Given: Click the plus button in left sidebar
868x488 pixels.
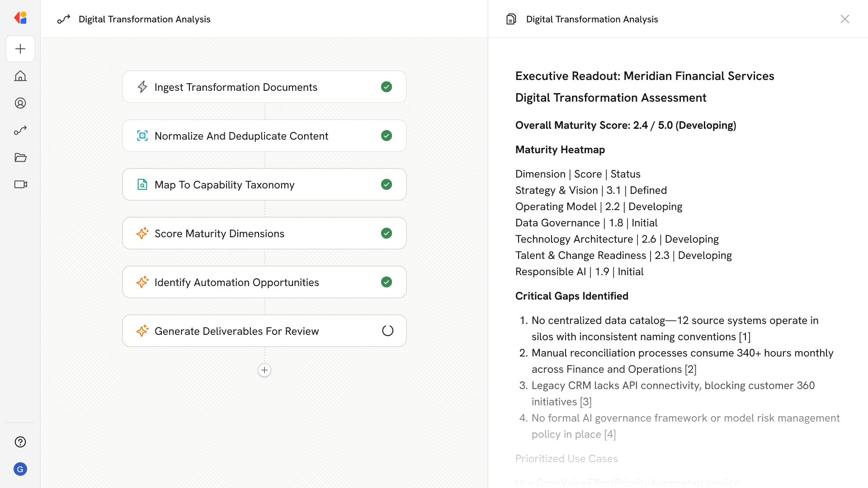Looking at the screenshot, I should pyautogui.click(x=20, y=49).
